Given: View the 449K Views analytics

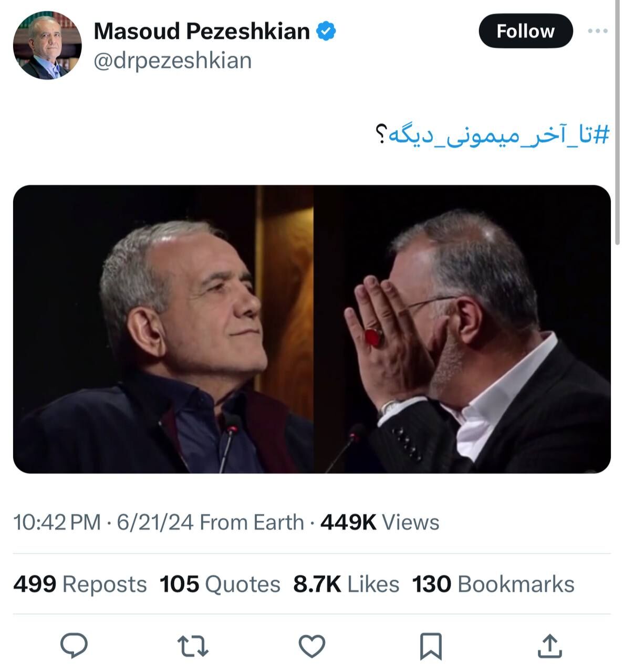Looking at the screenshot, I should pos(379,522).
